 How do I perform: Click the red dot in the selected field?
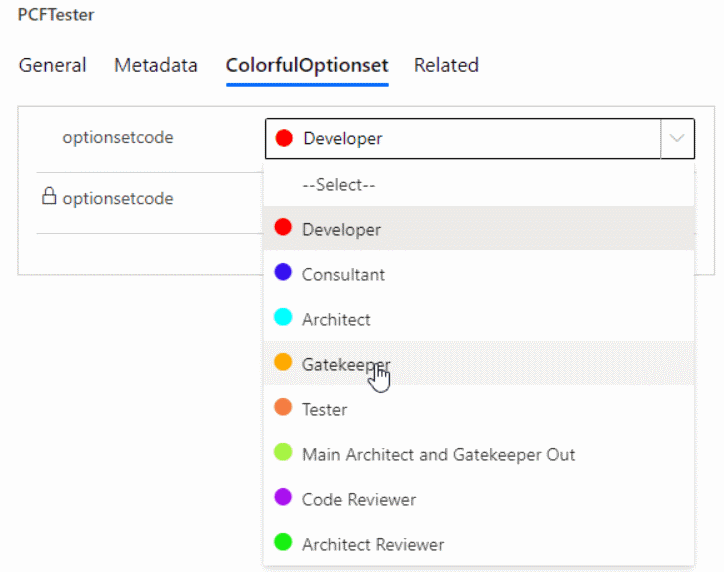pos(284,138)
